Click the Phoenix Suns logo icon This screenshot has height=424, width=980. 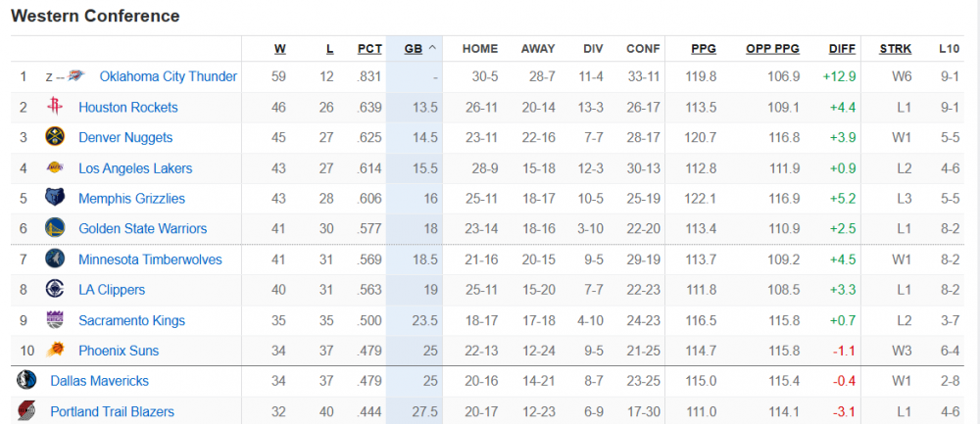pos(55,351)
